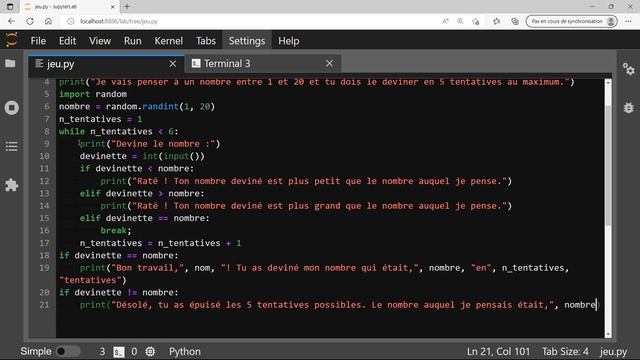Click 'break;' statement in code

[116, 231]
